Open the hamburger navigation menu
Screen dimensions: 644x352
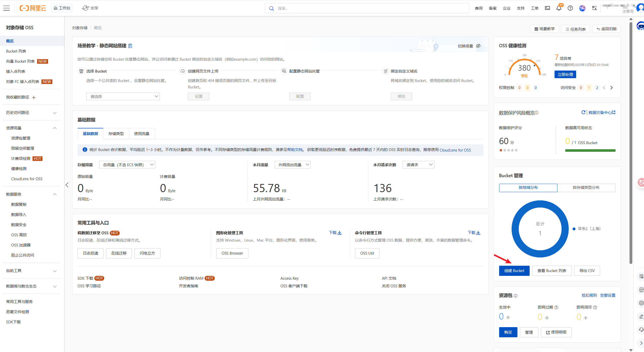click(6, 8)
